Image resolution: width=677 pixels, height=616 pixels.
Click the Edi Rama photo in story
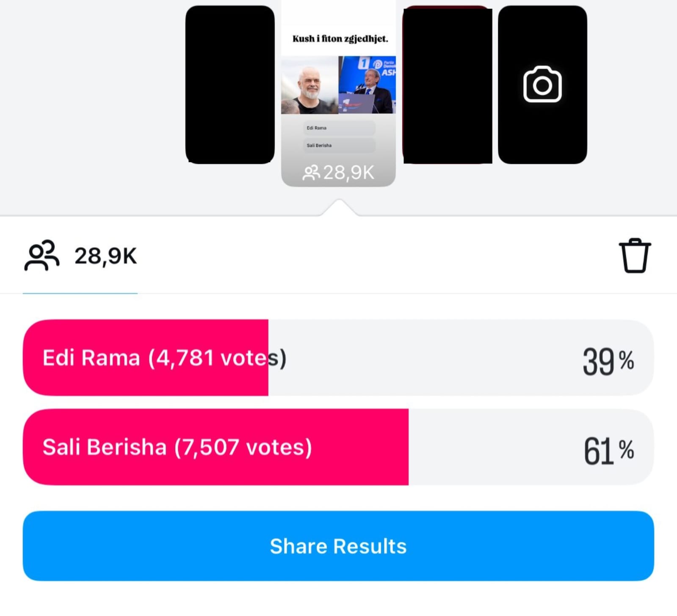(x=309, y=85)
